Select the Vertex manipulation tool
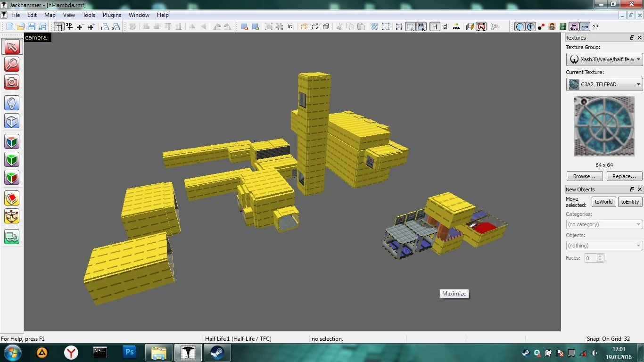Screen dimensions: 644x362 click(12, 216)
